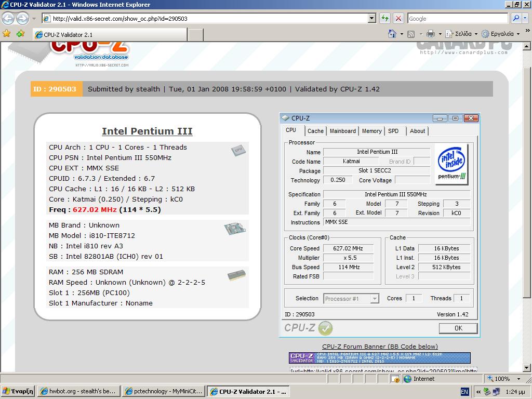Click the popup blocker status bar icon
532x399 pixels.
click(395, 379)
